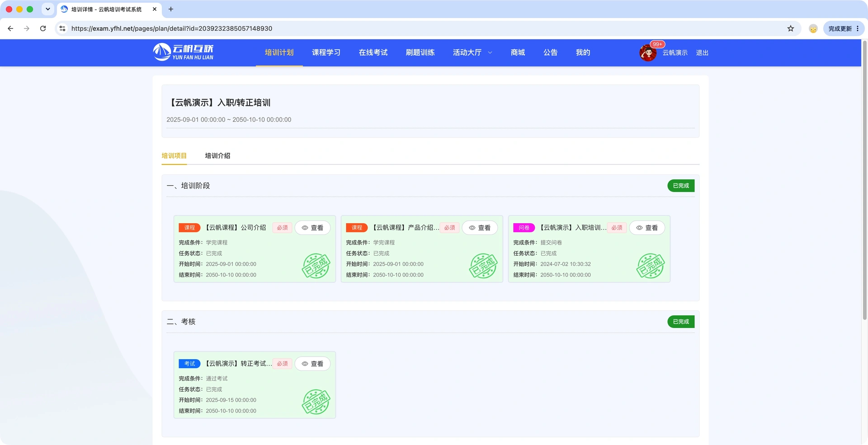
Task: Go forward in browser history
Action: click(27, 28)
